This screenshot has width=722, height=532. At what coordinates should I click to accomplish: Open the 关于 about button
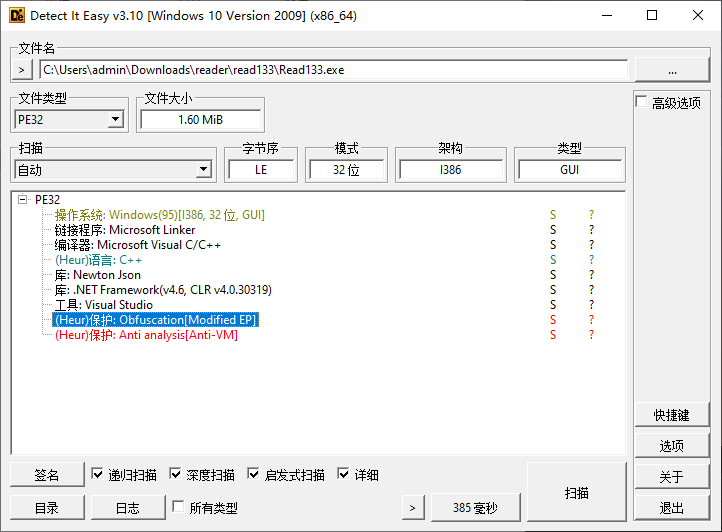click(672, 477)
